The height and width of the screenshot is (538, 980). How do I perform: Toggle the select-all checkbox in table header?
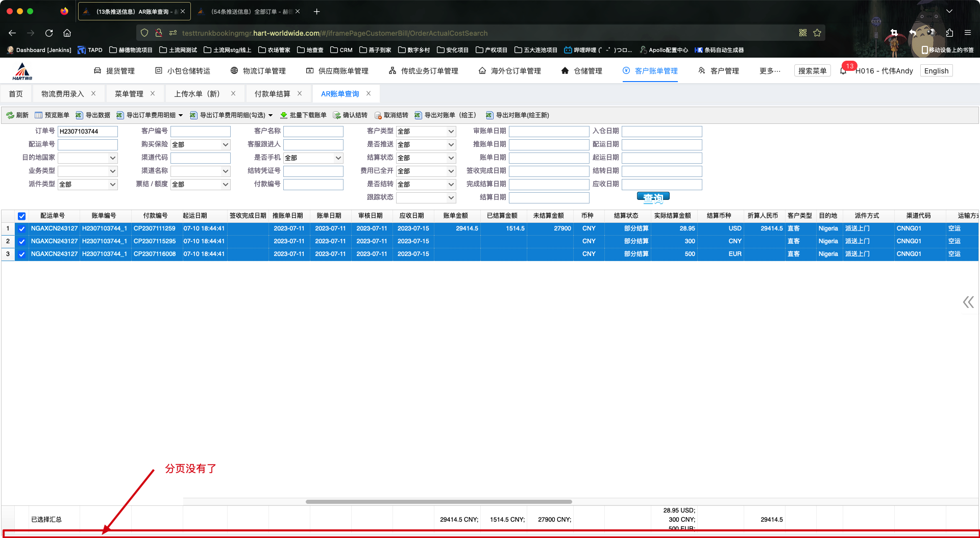click(x=22, y=216)
